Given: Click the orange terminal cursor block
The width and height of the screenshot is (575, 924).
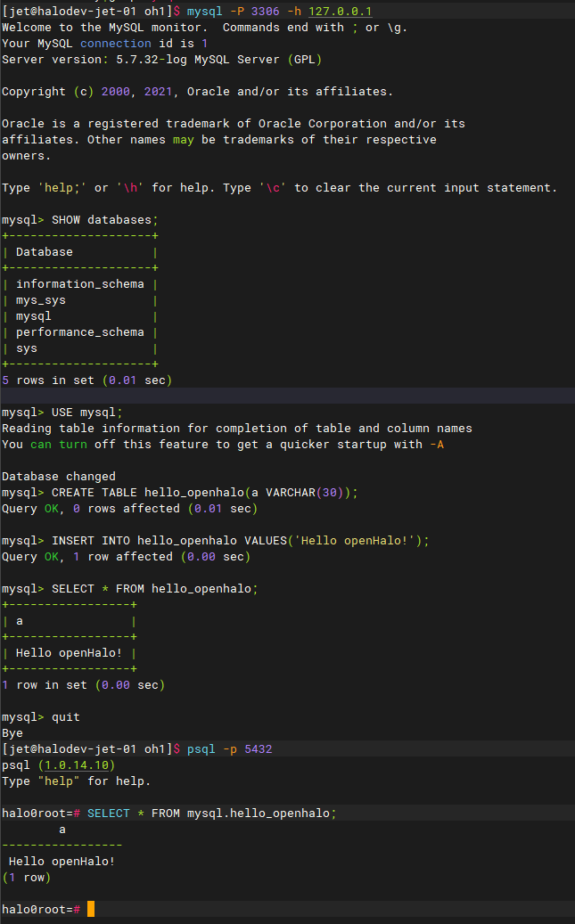Looking at the screenshot, I should pos(91,909).
